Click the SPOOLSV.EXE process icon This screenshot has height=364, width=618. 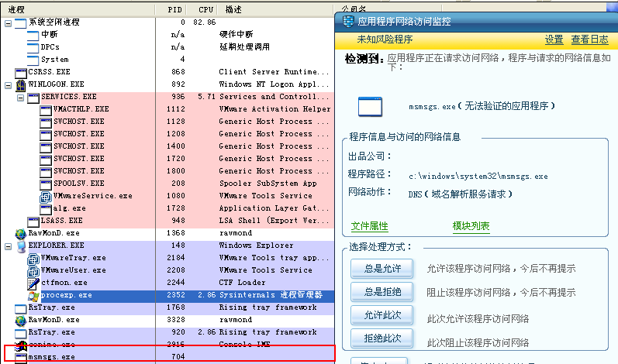[46, 184]
